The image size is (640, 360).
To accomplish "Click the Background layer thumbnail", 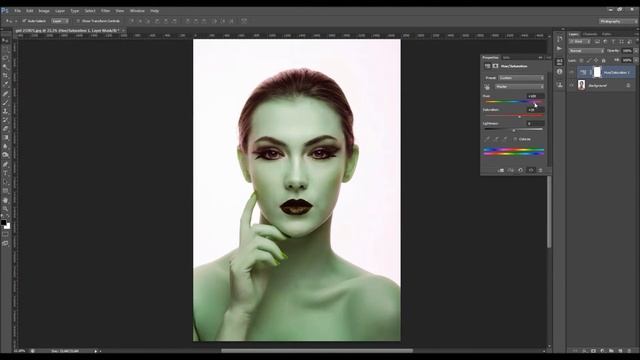I will [x=582, y=85].
